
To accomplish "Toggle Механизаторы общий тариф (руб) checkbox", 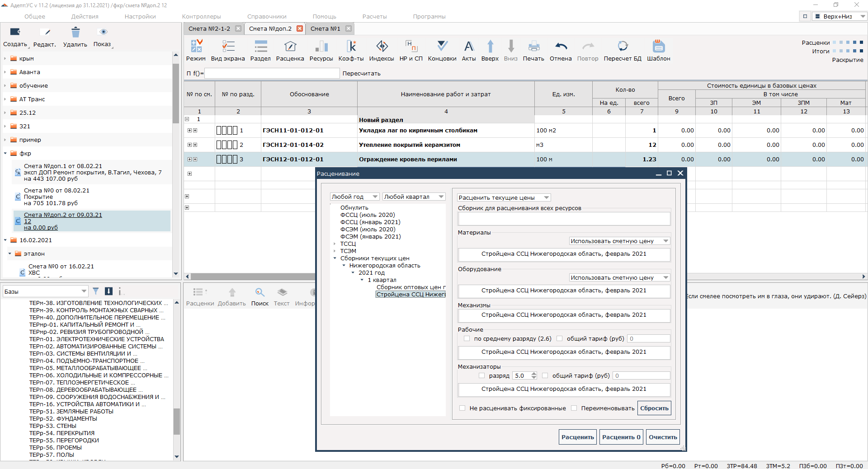I will click(545, 375).
